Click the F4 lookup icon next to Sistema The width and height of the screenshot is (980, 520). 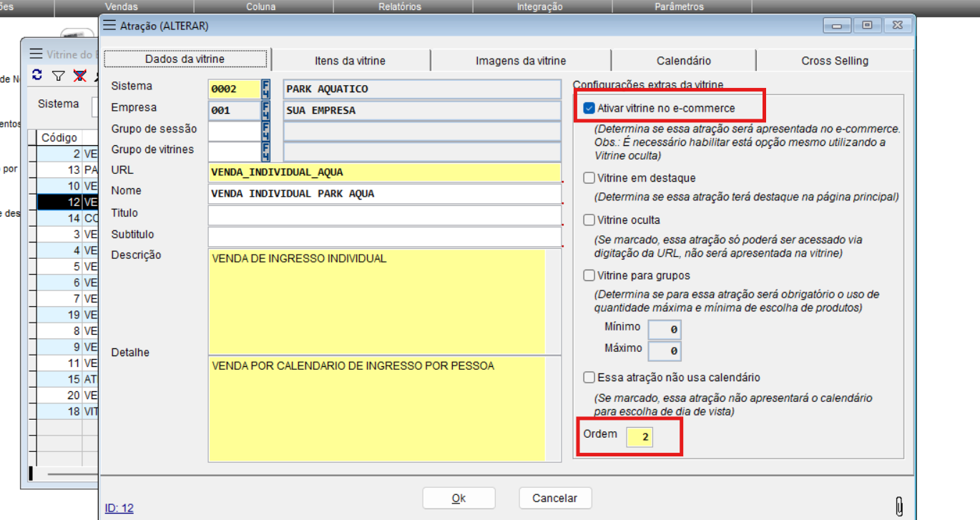click(x=266, y=89)
